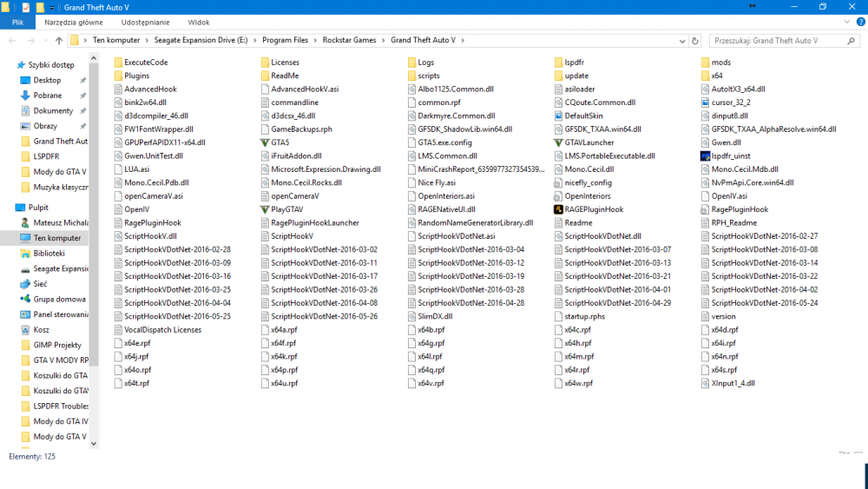Open the Udostępnianie ribbon tab
The height and width of the screenshot is (489, 868).
pyautogui.click(x=146, y=23)
